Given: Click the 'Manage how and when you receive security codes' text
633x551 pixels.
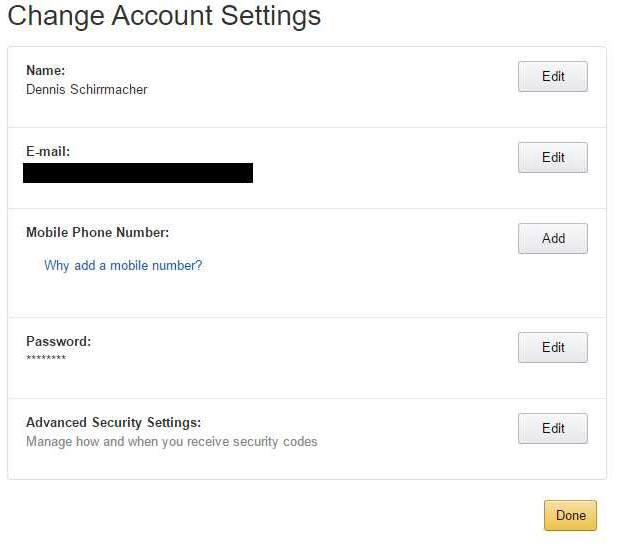Looking at the screenshot, I should click(172, 442).
